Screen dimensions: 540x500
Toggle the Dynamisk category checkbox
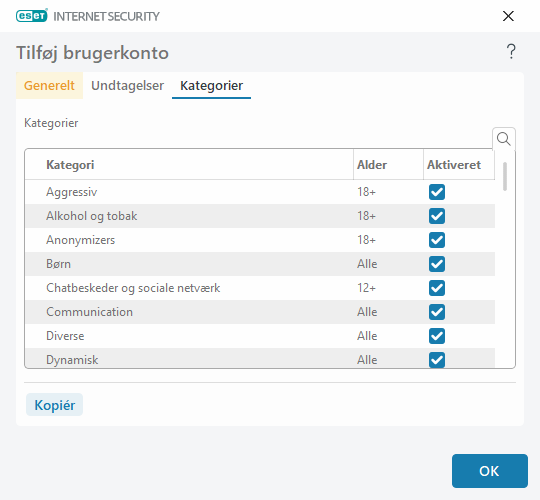tap(437, 360)
